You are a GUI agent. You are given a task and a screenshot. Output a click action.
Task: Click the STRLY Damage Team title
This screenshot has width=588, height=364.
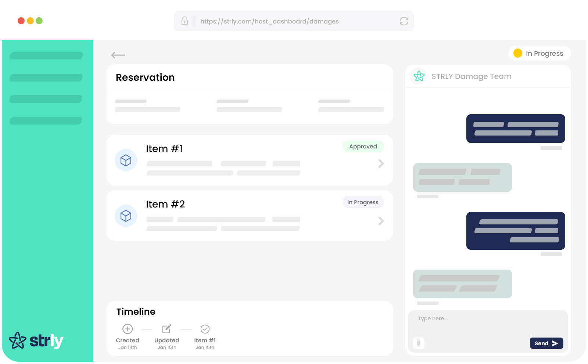[x=472, y=76]
